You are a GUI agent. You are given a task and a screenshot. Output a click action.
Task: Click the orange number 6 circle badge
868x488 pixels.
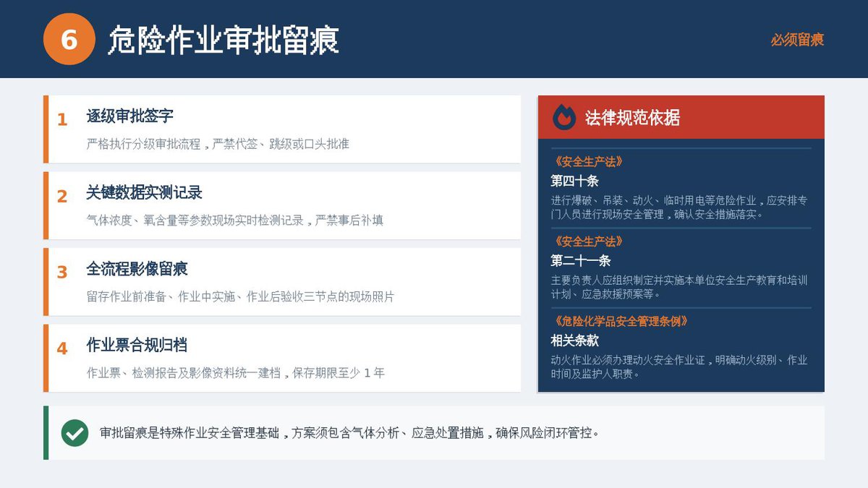(69, 39)
